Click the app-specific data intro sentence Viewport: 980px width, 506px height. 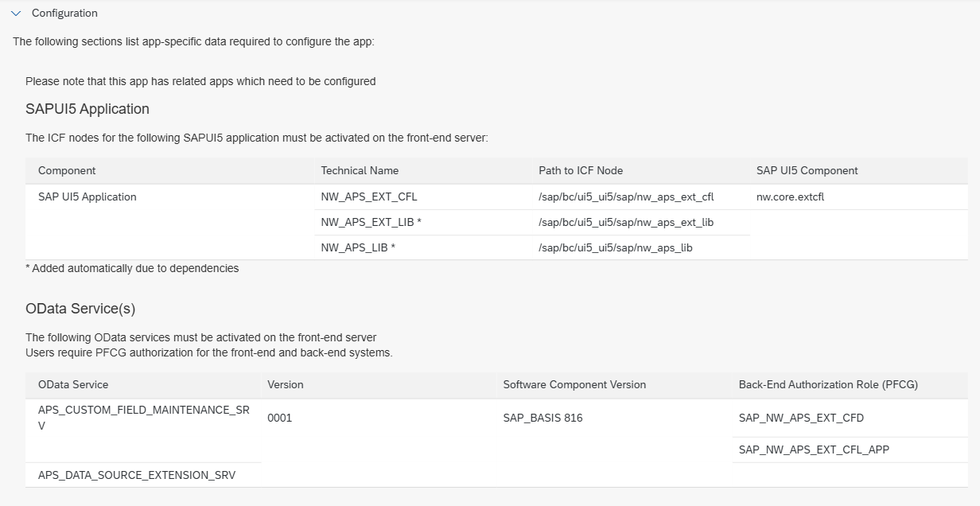pyautogui.click(x=193, y=41)
